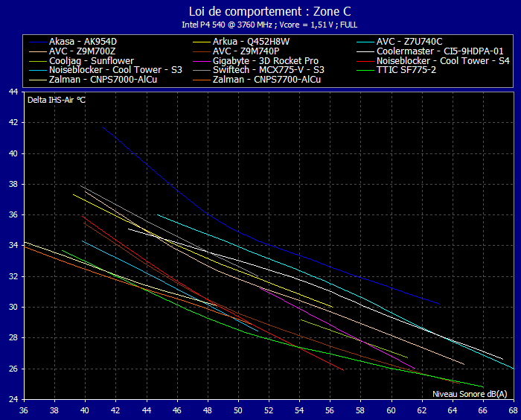The image size is (521, 420).
Task: Click the x-axis value 36
Action: pos(24,410)
